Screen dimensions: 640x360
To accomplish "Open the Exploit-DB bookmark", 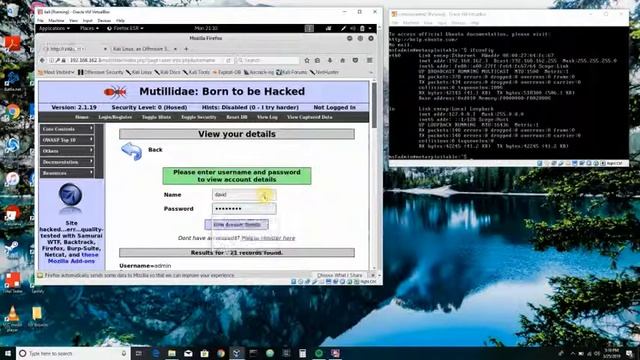I will click(227, 72).
